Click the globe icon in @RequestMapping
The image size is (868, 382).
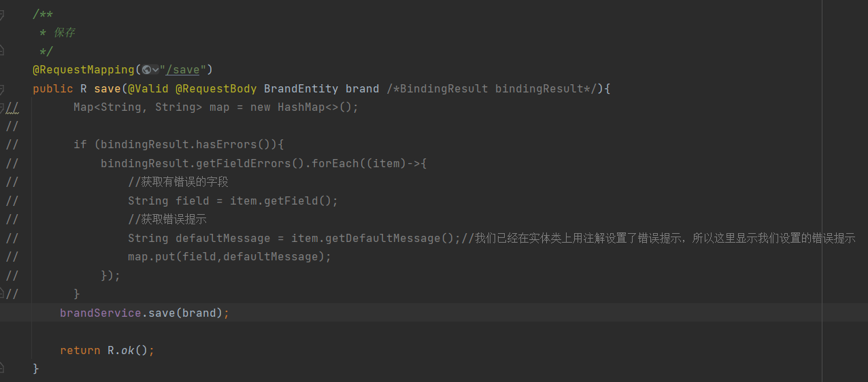click(x=146, y=70)
